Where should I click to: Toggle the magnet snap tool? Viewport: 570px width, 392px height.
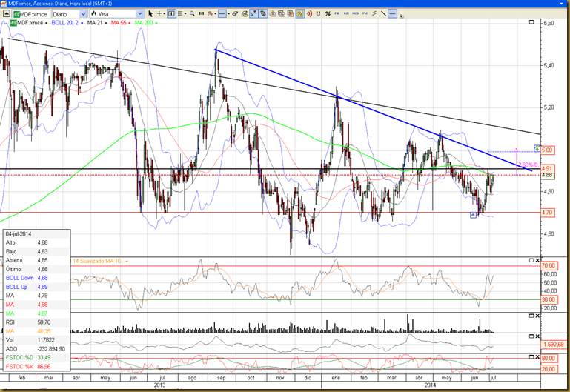319,14
